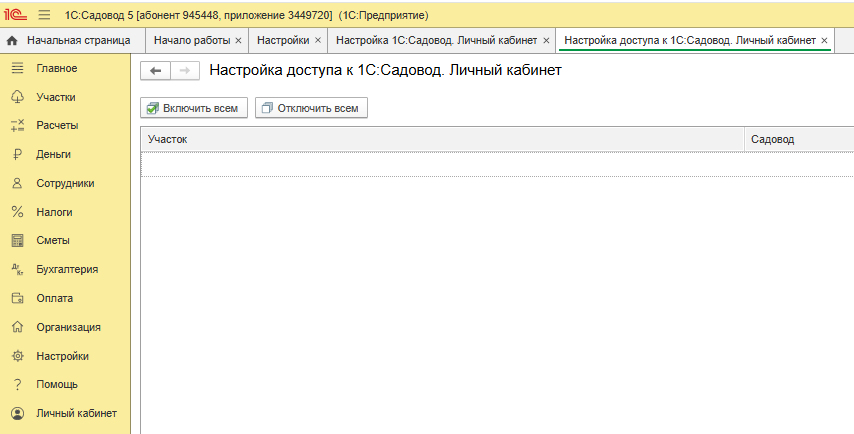Open Сметы in sidebar
Image resolution: width=854 pixels, height=434 pixels.
click(x=53, y=240)
